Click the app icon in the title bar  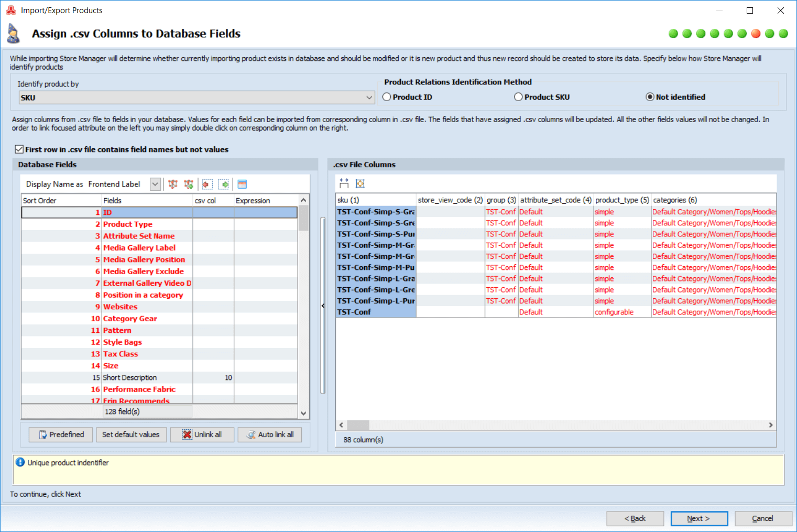pyautogui.click(x=11, y=10)
